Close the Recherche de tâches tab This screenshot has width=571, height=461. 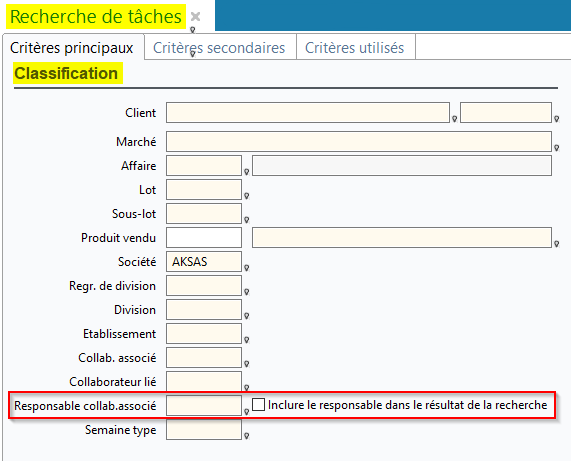(196, 16)
